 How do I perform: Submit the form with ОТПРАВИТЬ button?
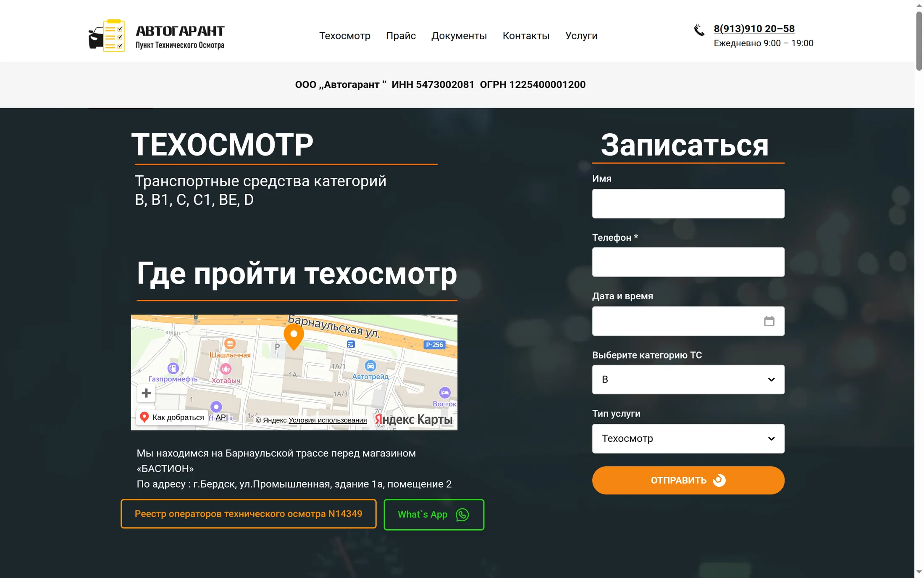click(688, 480)
